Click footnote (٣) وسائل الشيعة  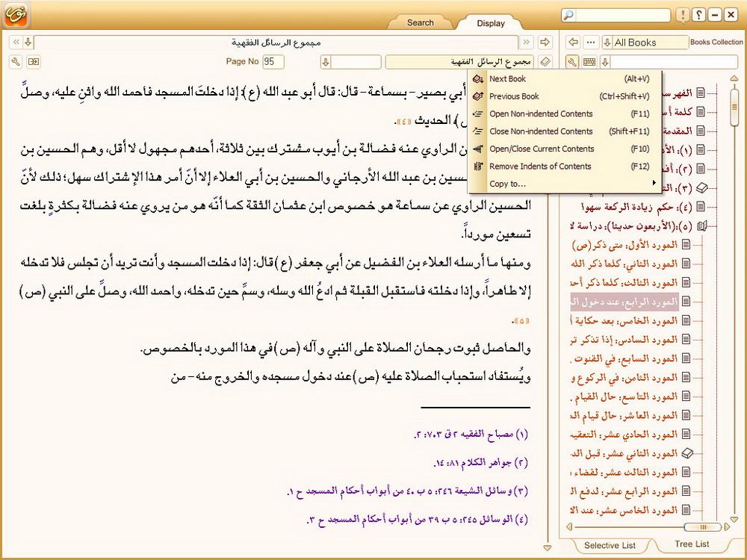point(409,491)
